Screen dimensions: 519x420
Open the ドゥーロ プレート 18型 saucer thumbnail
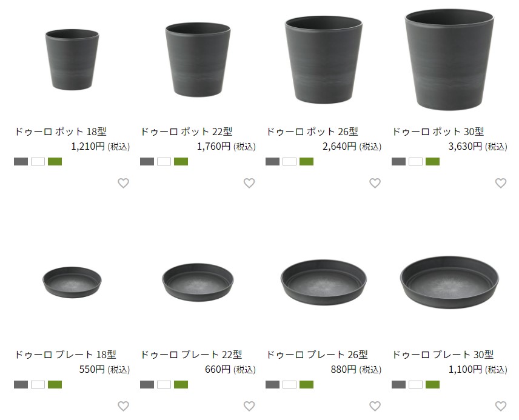point(72,282)
